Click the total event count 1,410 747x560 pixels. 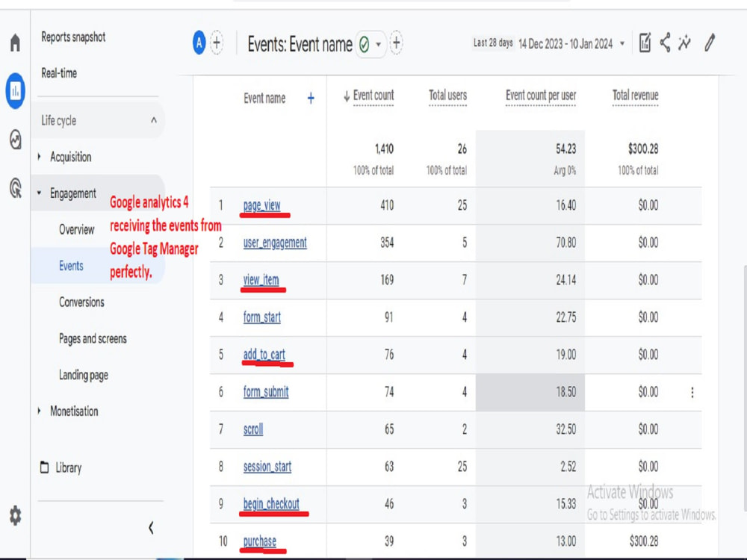point(384,149)
